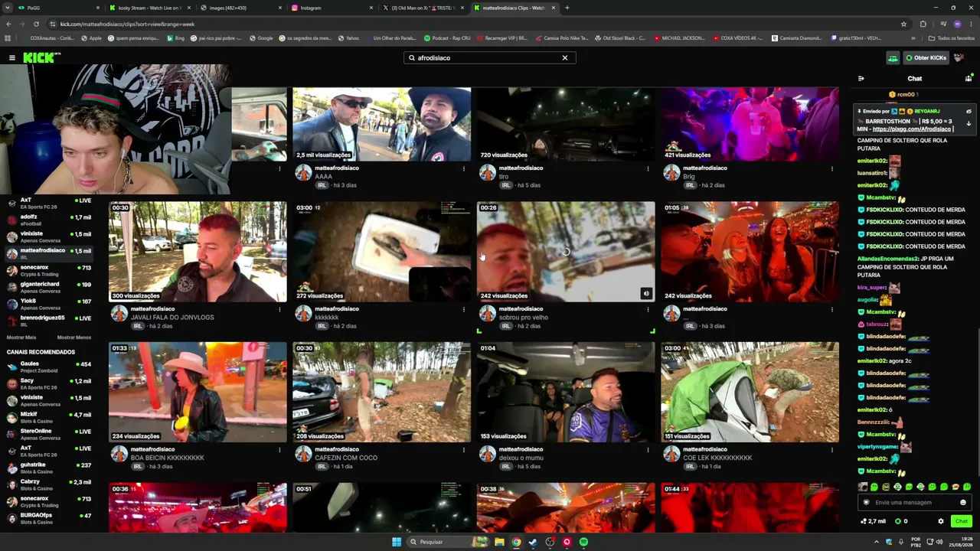Hide the pinned message with eye icon
Image resolution: width=980 pixels, height=551 pixels.
[x=969, y=111]
